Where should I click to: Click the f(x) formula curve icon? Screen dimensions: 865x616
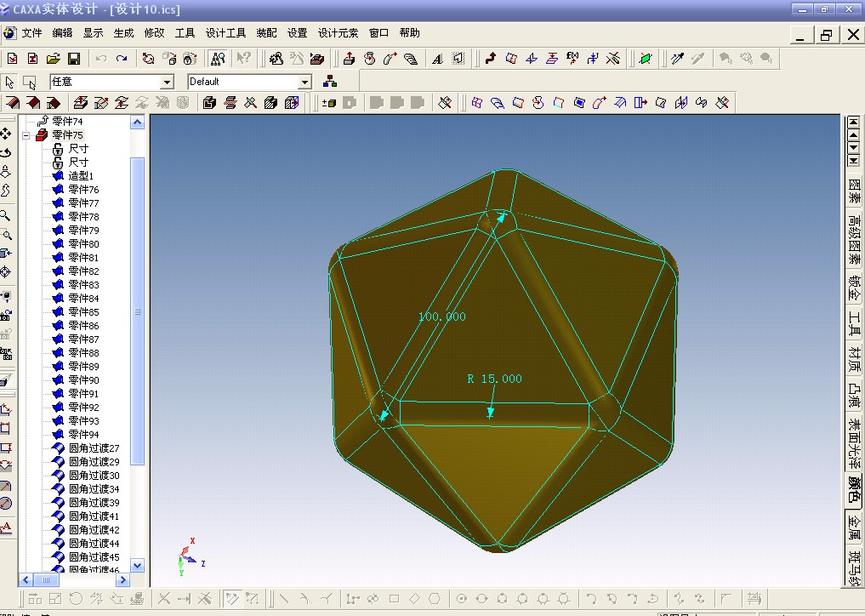[x=572, y=59]
